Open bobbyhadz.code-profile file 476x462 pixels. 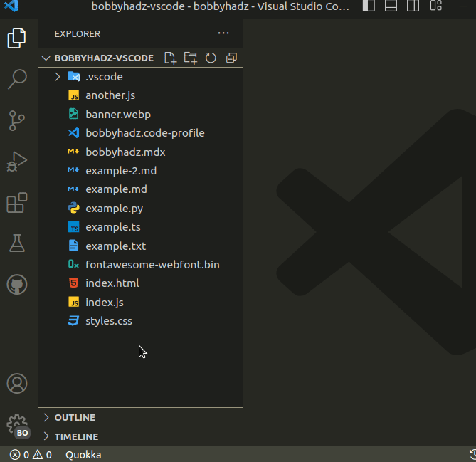[141, 133]
